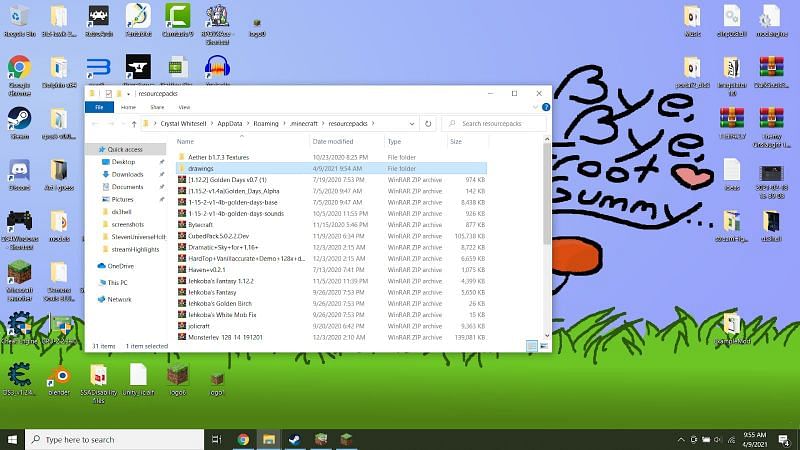Switch to large icons view layout
The image size is (800, 450).
click(543, 345)
